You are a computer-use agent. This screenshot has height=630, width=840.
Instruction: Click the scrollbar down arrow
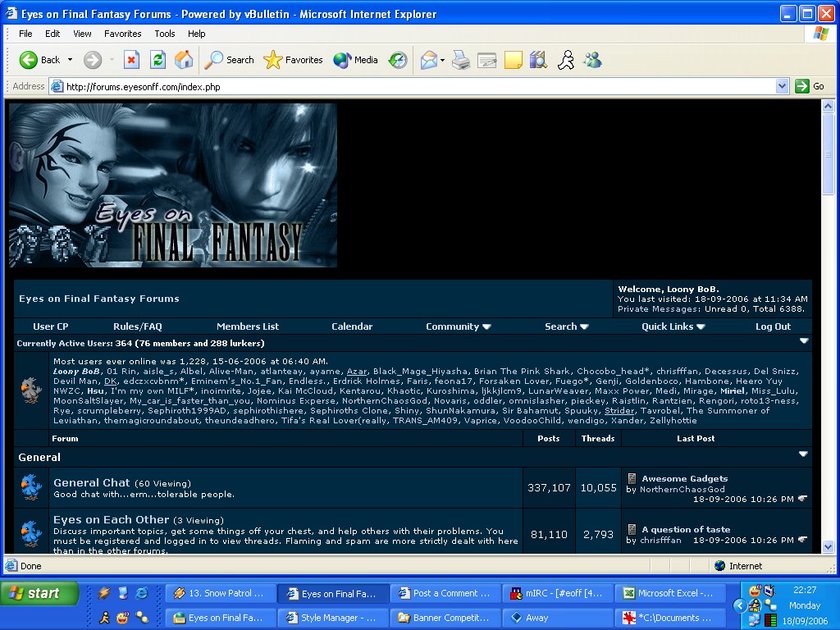(829, 547)
